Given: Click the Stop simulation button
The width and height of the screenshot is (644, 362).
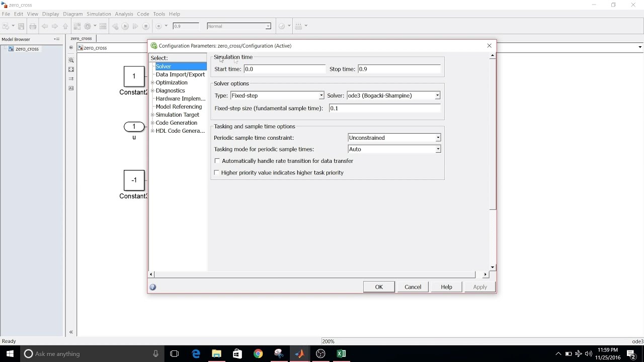Looking at the screenshot, I should point(146,26).
